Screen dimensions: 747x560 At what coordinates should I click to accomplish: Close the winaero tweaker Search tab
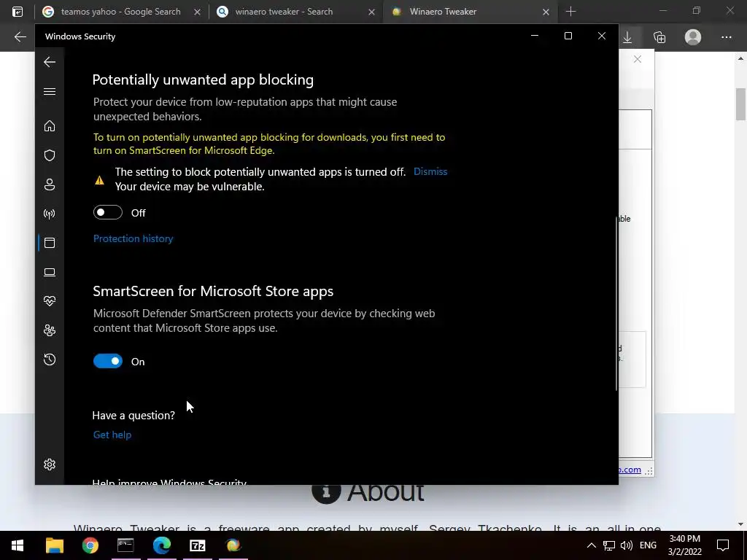371,12
